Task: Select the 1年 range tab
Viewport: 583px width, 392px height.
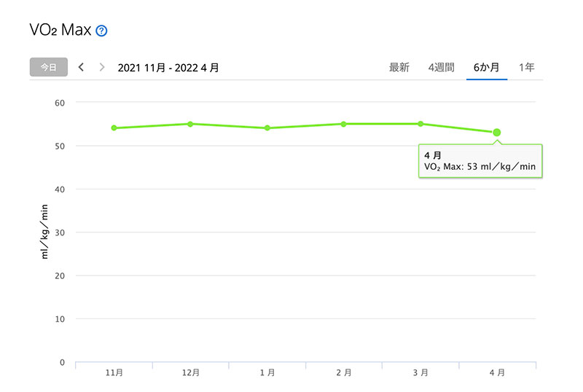Action: [x=526, y=67]
